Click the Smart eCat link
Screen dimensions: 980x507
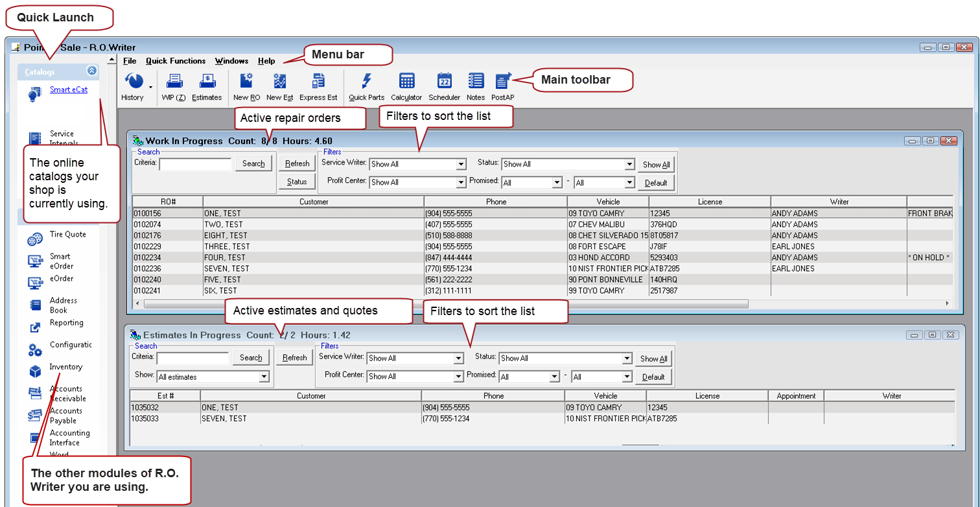click(x=69, y=90)
